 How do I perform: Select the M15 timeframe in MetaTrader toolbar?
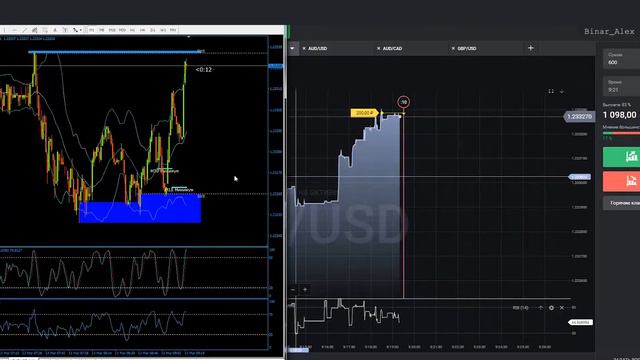112,30
